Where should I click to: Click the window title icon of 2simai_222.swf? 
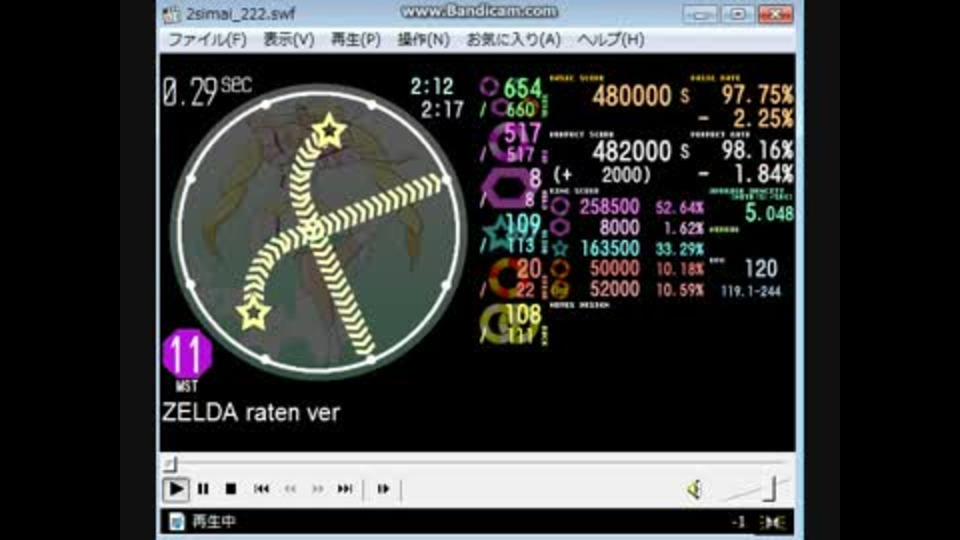[172, 13]
